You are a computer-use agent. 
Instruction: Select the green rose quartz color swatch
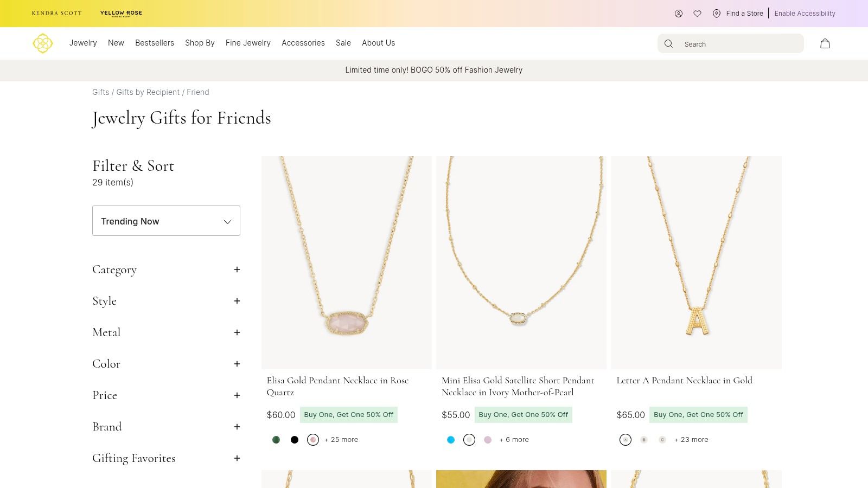[x=276, y=440]
